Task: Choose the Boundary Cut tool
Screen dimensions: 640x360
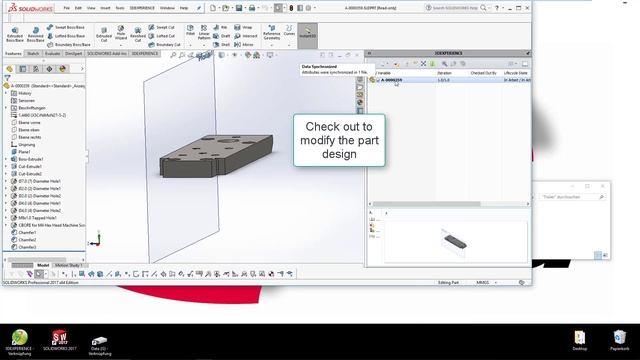Action: 164,44
